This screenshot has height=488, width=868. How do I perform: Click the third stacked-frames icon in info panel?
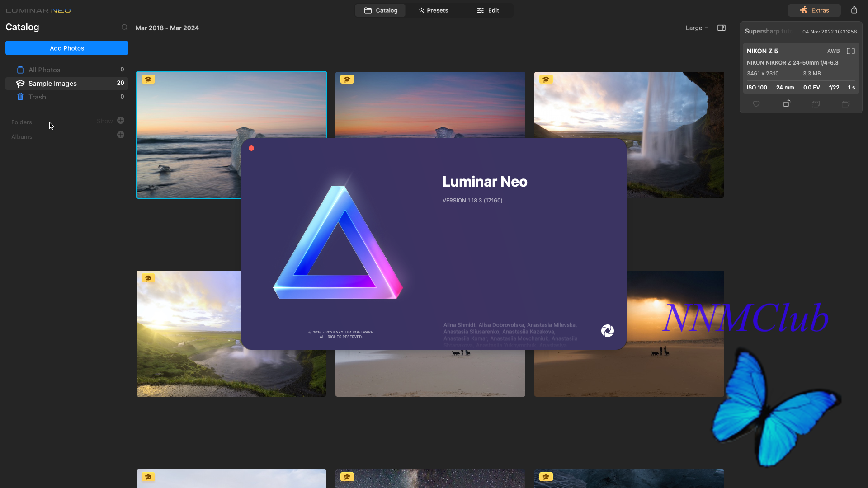(x=816, y=104)
